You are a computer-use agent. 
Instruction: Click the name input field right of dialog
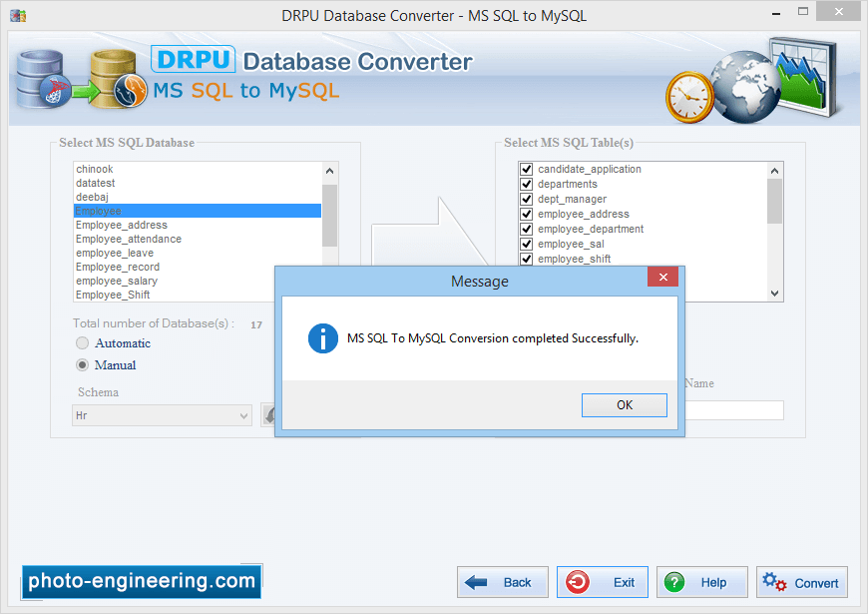coord(734,410)
